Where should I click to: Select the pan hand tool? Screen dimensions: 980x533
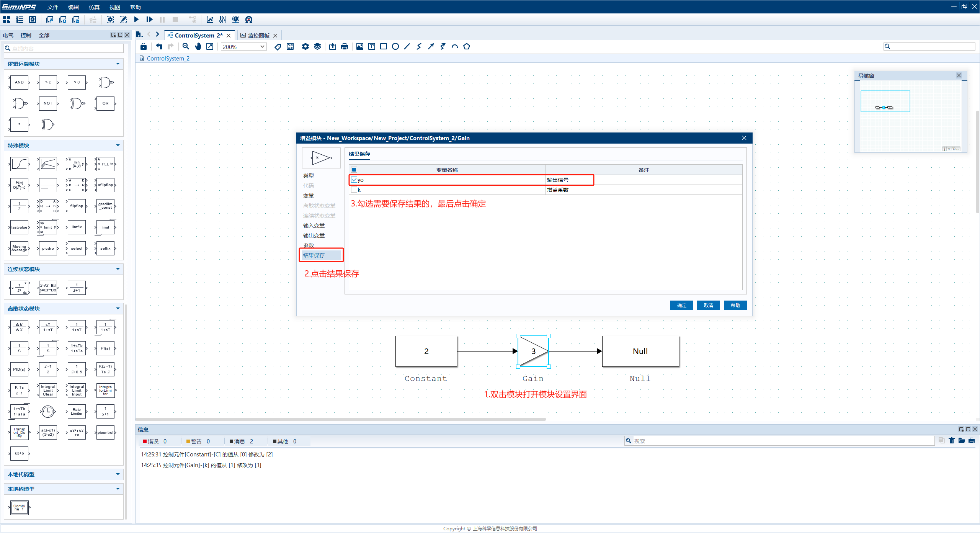[x=198, y=46]
